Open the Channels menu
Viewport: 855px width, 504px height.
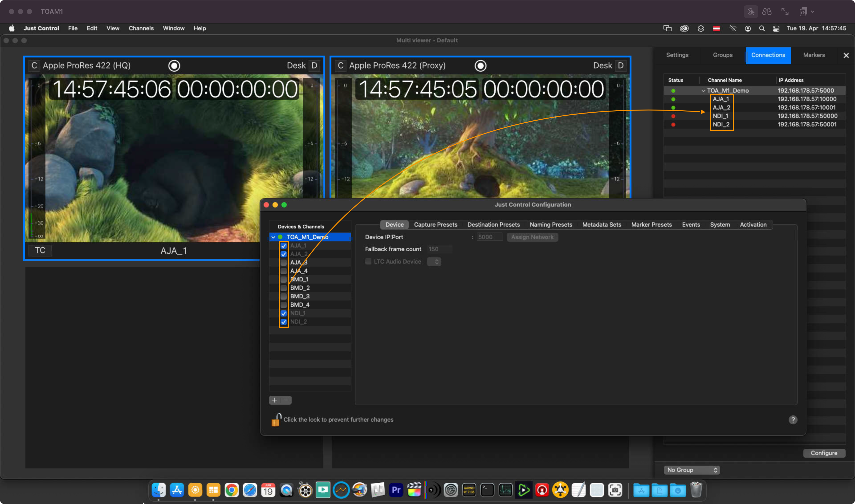141,28
